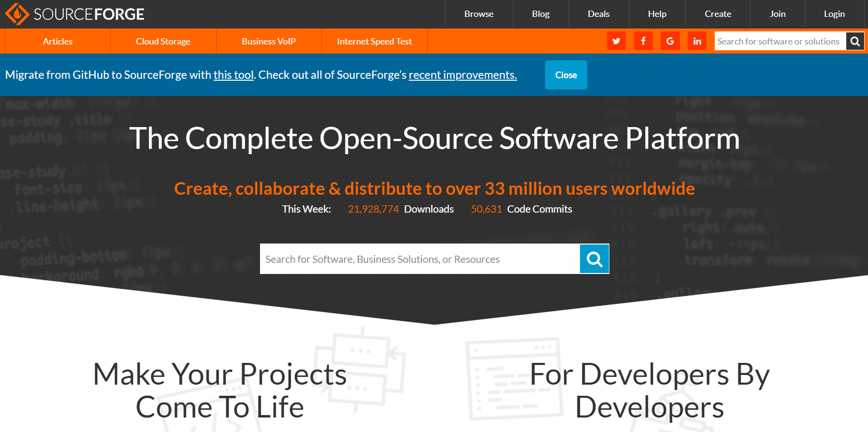Screen dimensions: 868x432
Task: Focus the 'Search for software or solutions' field
Action: click(x=780, y=41)
